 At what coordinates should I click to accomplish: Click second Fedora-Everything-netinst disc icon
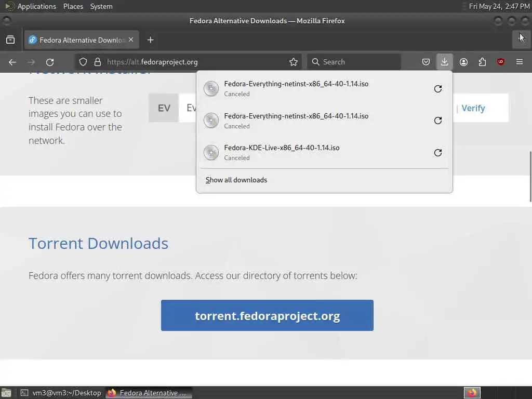(x=211, y=121)
